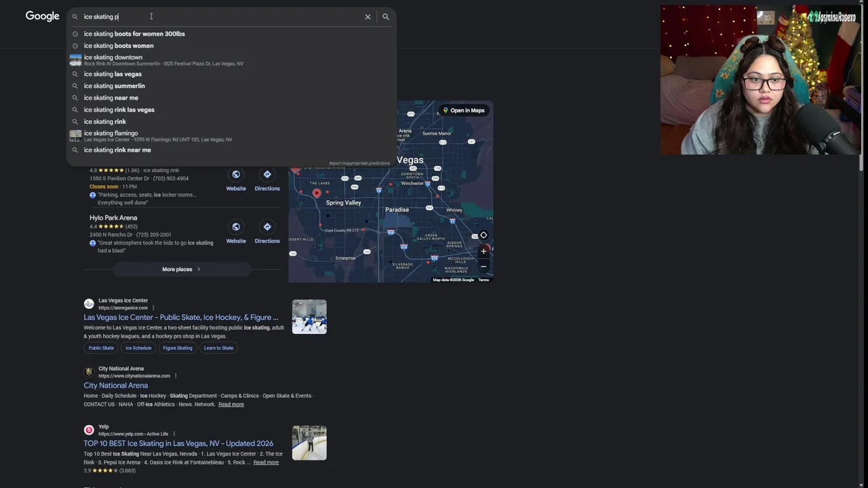
Task: Select suggestion 'ice skating rink near me'
Action: 117,150
